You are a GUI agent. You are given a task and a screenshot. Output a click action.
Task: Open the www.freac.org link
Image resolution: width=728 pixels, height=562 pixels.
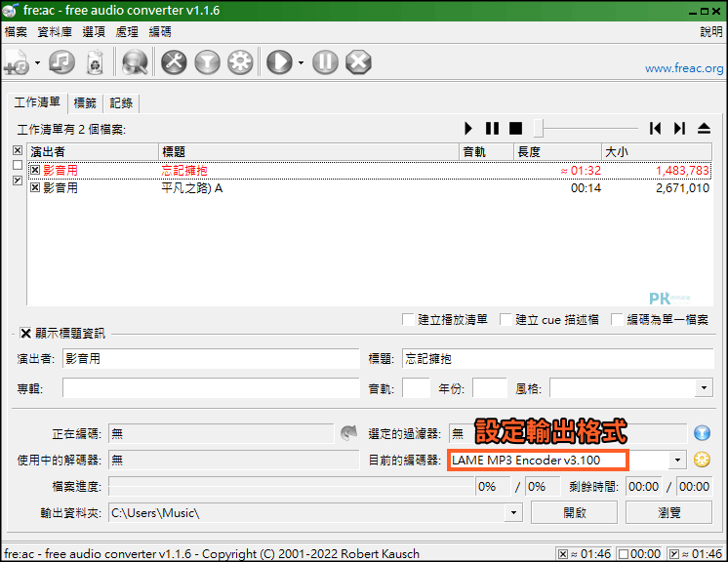(684, 68)
